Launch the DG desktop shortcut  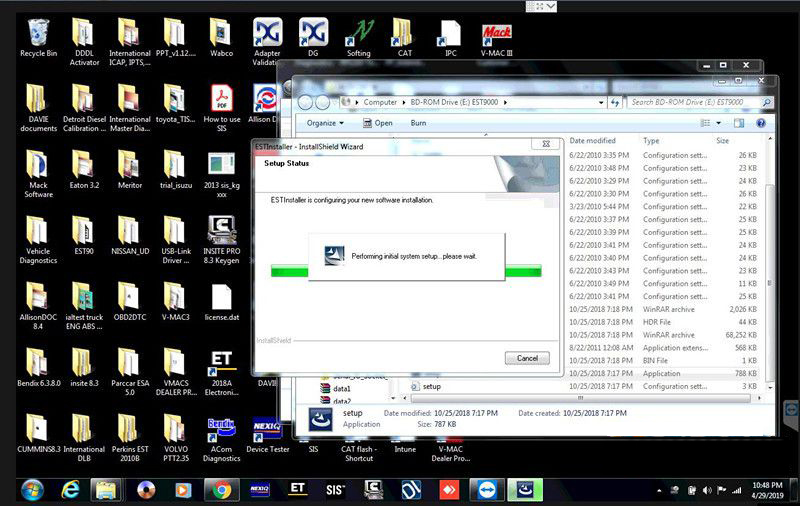pyautogui.click(x=313, y=38)
